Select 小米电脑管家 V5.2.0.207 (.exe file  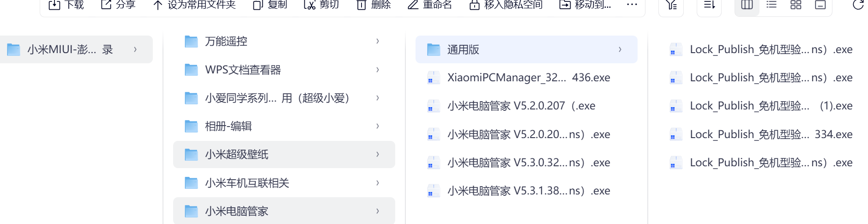click(x=526, y=106)
